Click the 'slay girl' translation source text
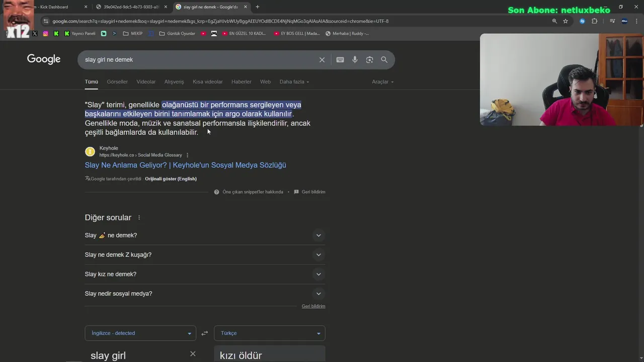Image resolution: width=644 pixels, height=362 pixels. tap(108, 355)
